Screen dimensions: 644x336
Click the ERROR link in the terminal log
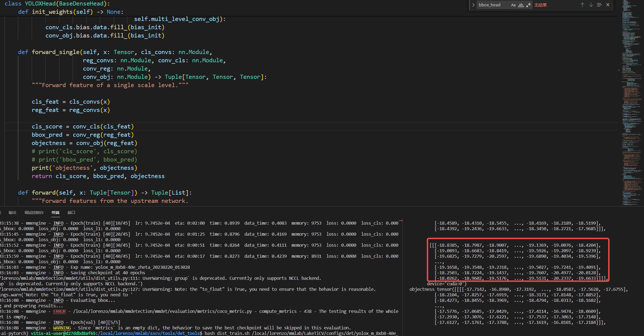59,311
